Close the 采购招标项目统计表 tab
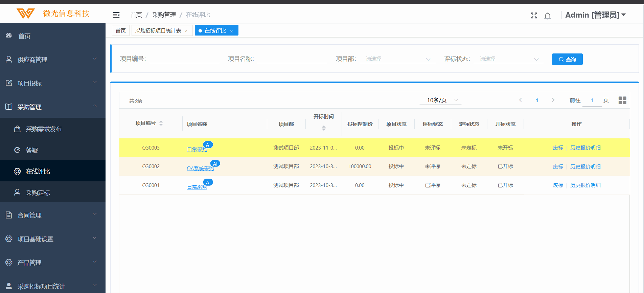The image size is (644, 293). coord(186,31)
